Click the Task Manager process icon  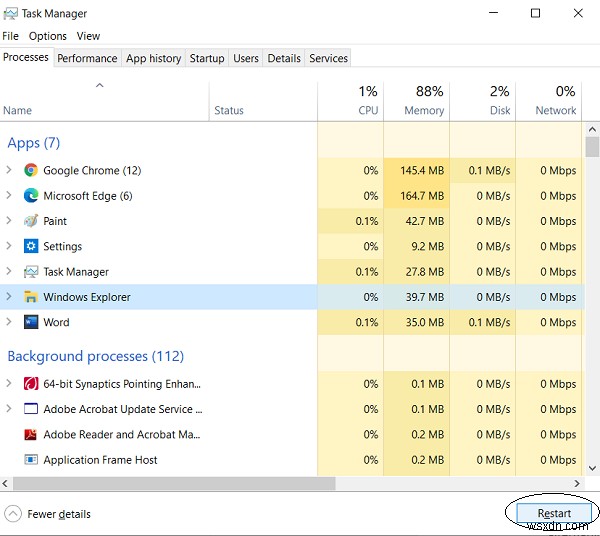click(31, 272)
